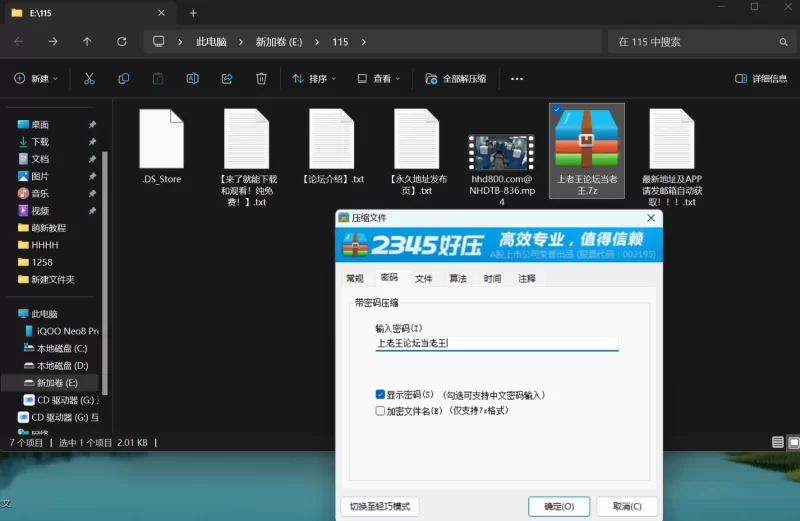This screenshot has width=800, height=521.
Task: Open 视频 in the sidebar
Action: (40, 211)
